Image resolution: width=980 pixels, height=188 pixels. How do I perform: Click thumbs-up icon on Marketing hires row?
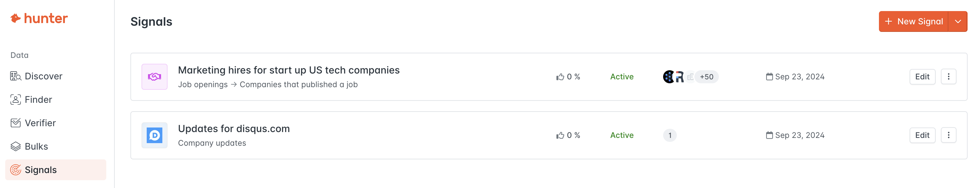[560, 77]
